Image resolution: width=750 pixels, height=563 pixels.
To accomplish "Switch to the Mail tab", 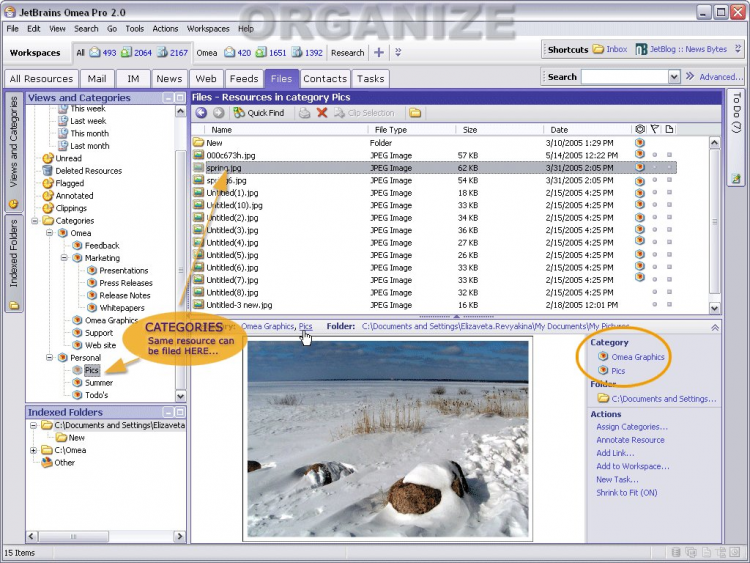I will (97, 78).
